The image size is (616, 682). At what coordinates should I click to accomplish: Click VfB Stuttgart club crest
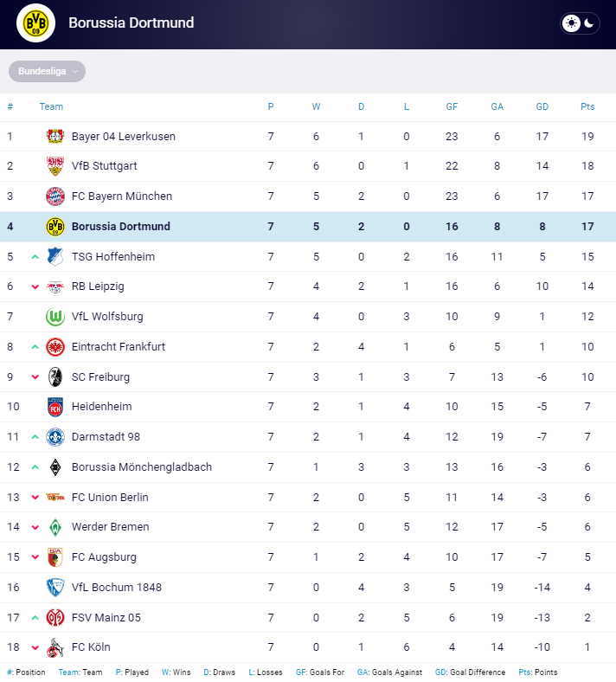(55, 166)
